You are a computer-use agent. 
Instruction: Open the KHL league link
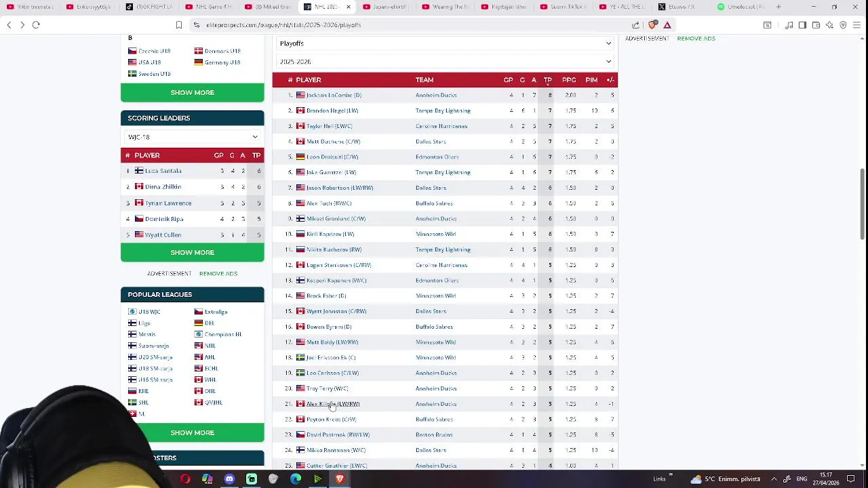(143, 391)
